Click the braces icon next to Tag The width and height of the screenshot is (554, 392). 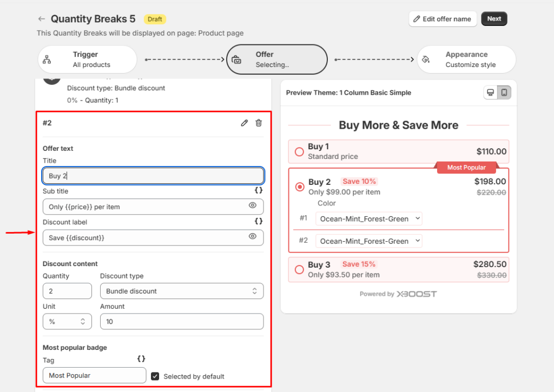pyautogui.click(x=141, y=358)
